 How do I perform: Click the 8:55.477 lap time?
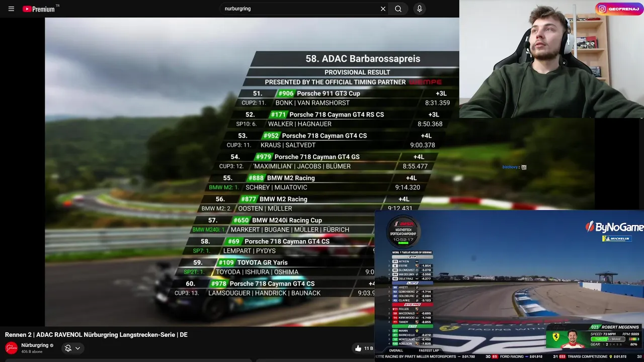(x=415, y=166)
